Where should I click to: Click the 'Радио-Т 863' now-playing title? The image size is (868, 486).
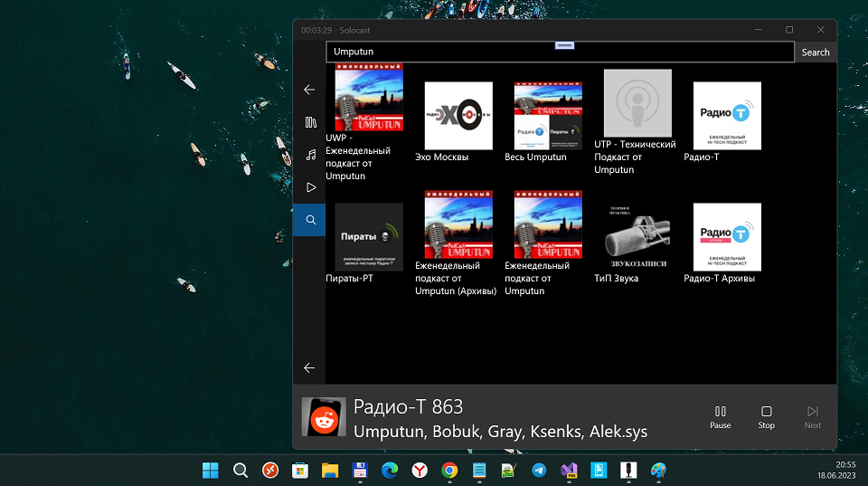pyautogui.click(x=408, y=406)
